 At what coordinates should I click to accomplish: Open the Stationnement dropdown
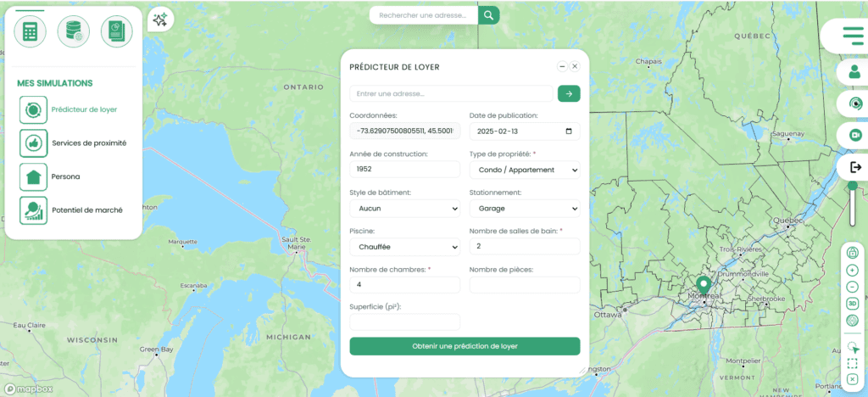[x=524, y=208]
